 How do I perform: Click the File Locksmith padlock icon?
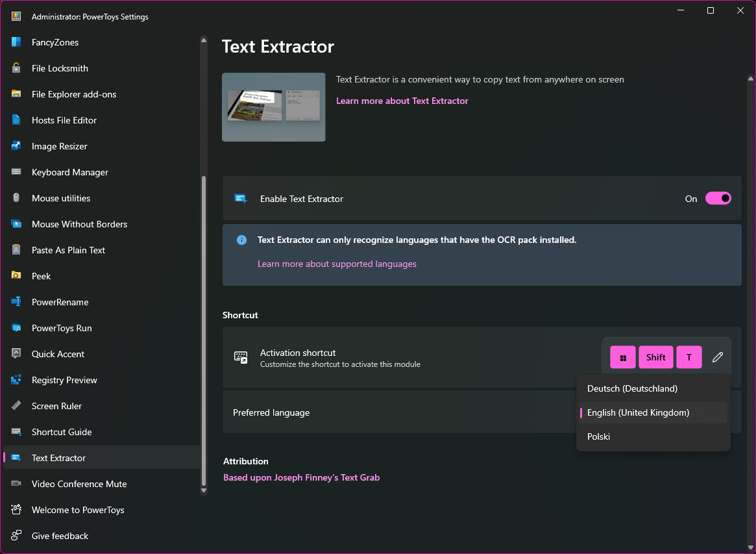tap(16, 68)
